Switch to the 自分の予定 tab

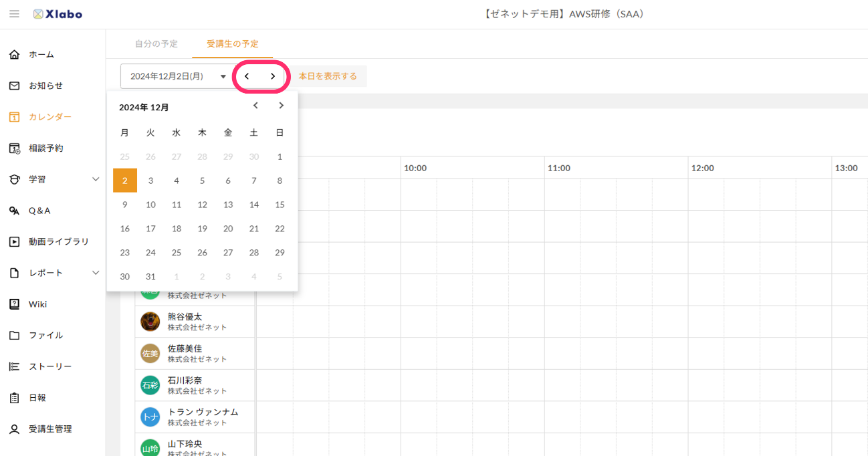[x=156, y=44]
